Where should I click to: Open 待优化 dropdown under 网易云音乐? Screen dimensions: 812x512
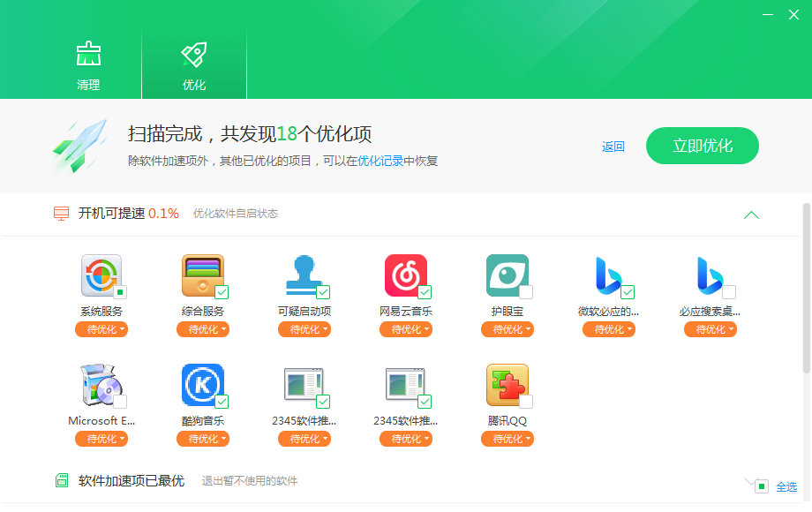point(406,329)
